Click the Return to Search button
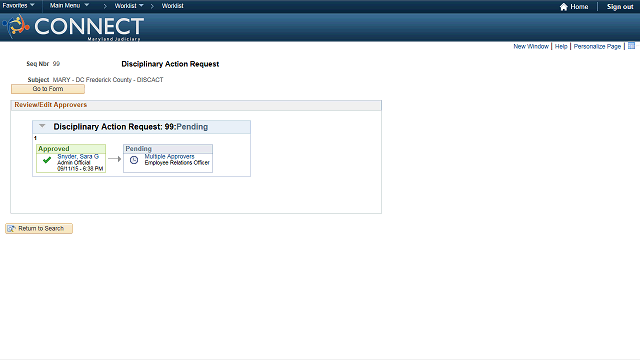 (39, 229)
